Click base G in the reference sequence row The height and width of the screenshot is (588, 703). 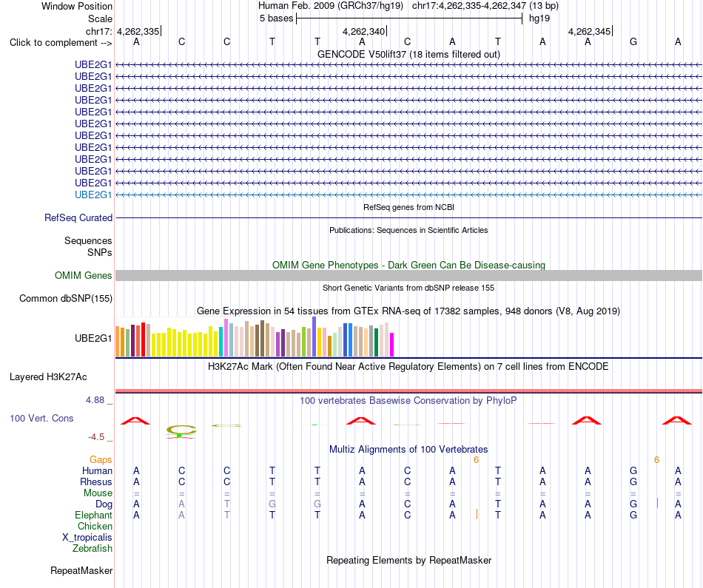633,41
